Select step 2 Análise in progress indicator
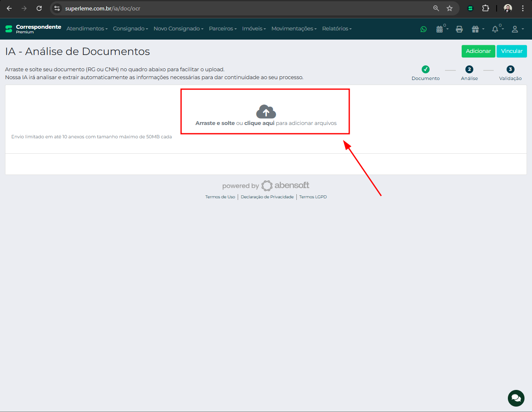 click(x=469, y=70)
